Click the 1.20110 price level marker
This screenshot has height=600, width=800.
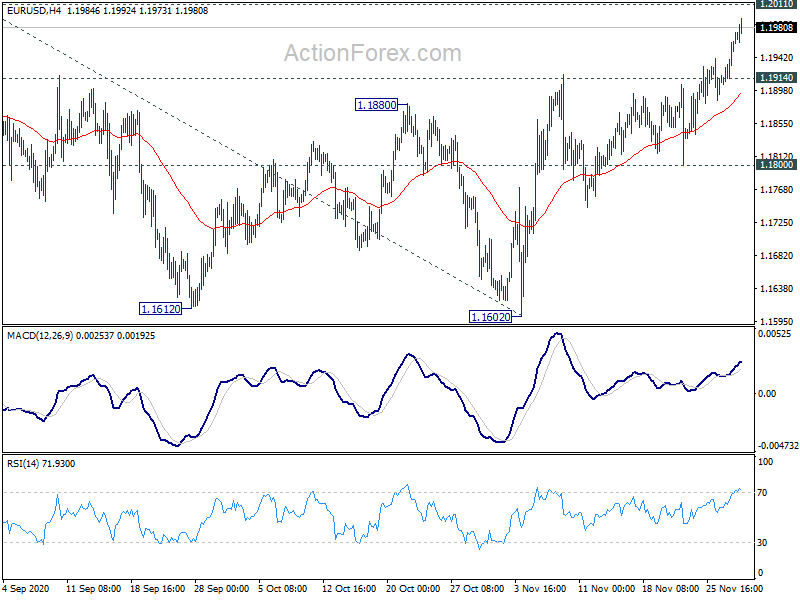click(x=776, y=4)
